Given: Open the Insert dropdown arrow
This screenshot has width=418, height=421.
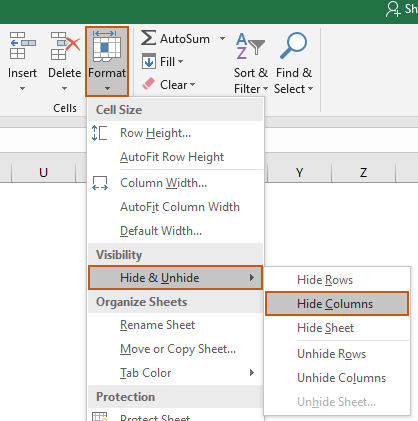Looking at the screenshot, I should (22, 89).
